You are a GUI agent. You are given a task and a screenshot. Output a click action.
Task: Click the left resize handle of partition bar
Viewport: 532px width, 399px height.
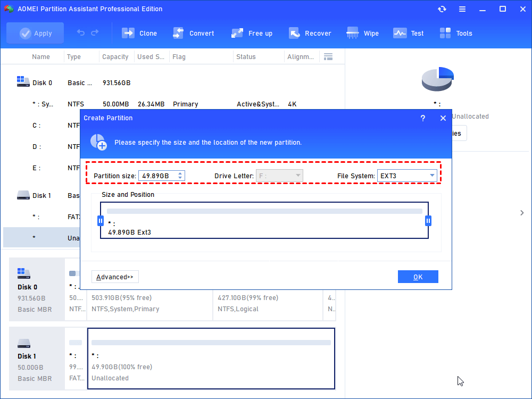[x=101, y=221]
